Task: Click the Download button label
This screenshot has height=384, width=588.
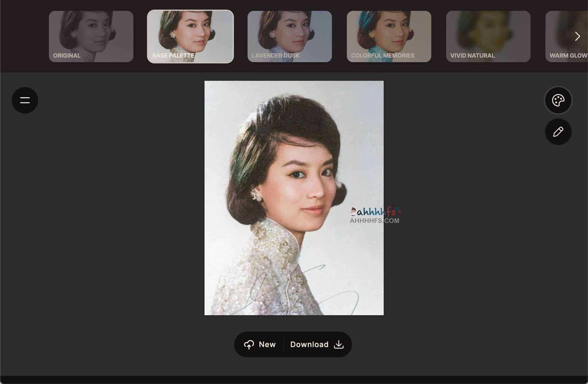Action: click(309, 344)
